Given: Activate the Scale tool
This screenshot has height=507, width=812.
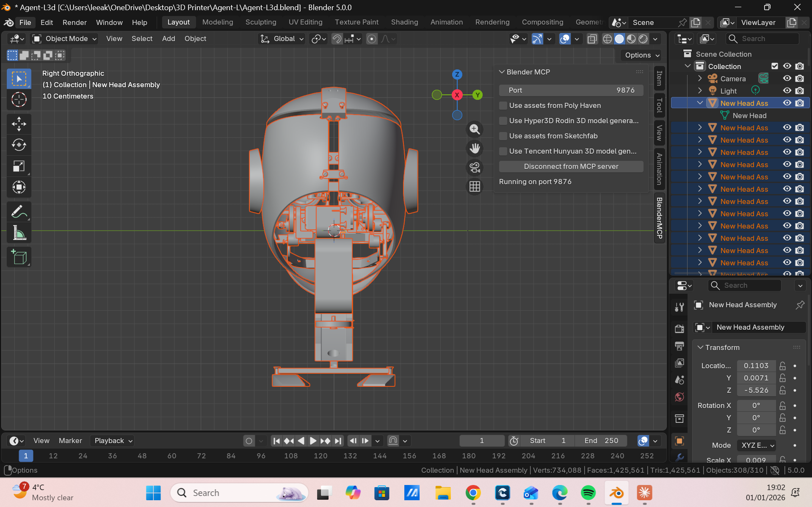Looking at the screenshot, I should (x=19, y=166).
